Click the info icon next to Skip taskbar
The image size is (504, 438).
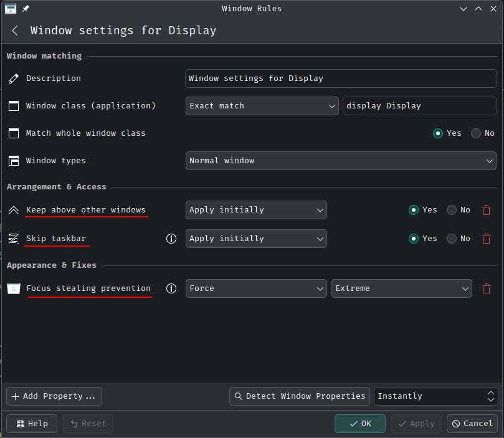pos(171,239)
